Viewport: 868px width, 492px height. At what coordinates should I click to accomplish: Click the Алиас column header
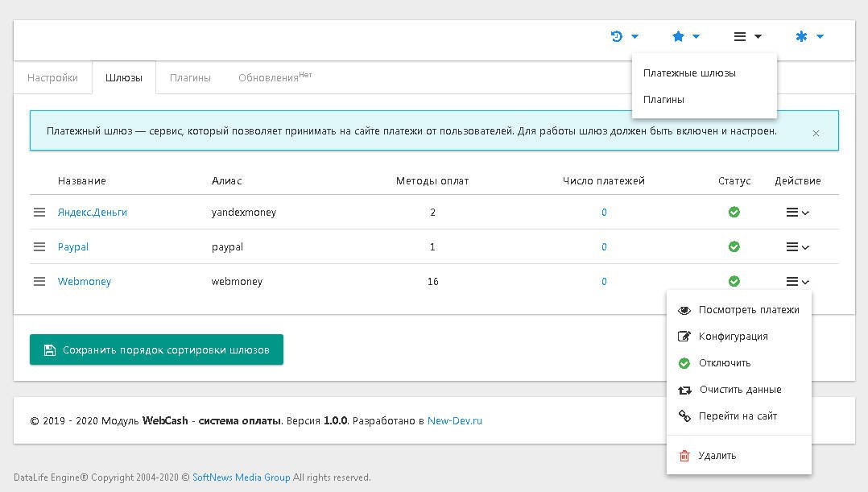click(226, 181)
